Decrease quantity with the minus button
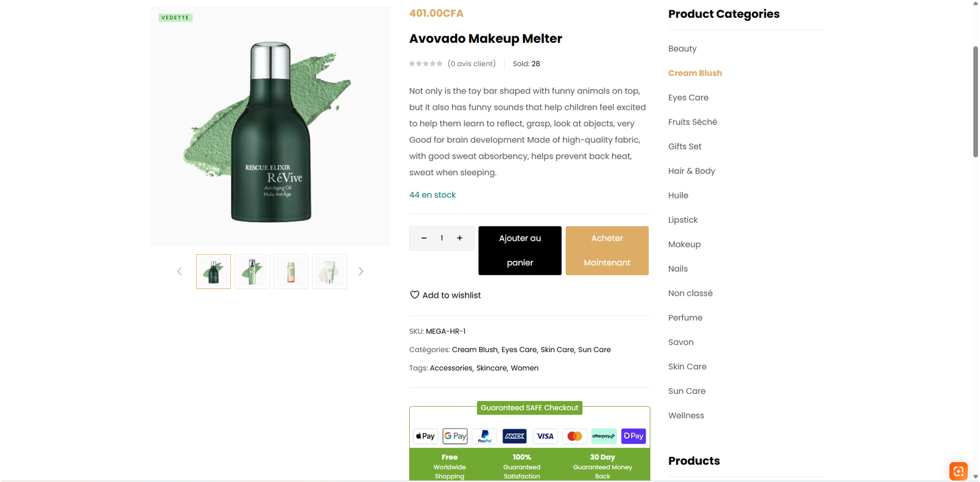 coord(424,238)
